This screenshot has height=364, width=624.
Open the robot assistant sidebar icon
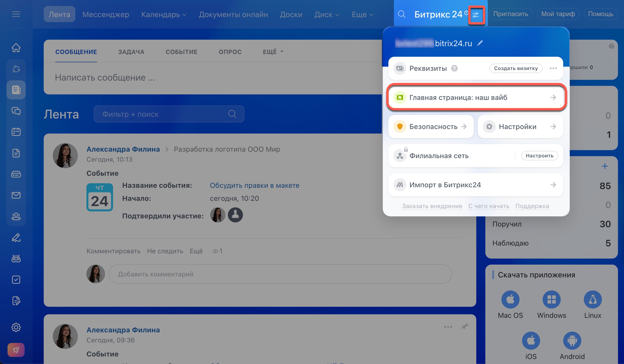click(x=16, y=259)
